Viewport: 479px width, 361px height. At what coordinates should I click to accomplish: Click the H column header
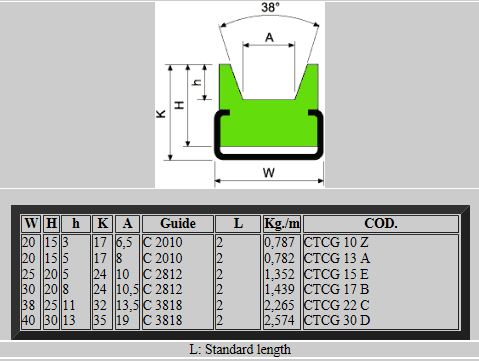(52, 224)
